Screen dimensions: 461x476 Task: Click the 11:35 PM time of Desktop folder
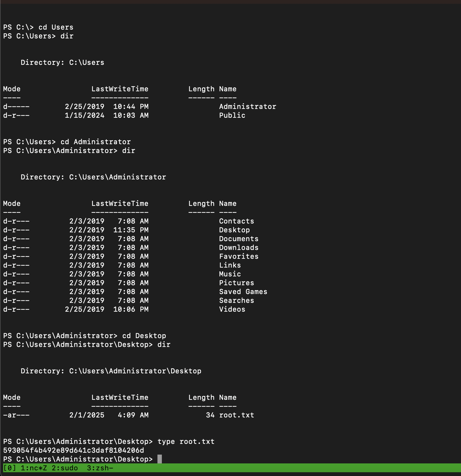point(131,230)
